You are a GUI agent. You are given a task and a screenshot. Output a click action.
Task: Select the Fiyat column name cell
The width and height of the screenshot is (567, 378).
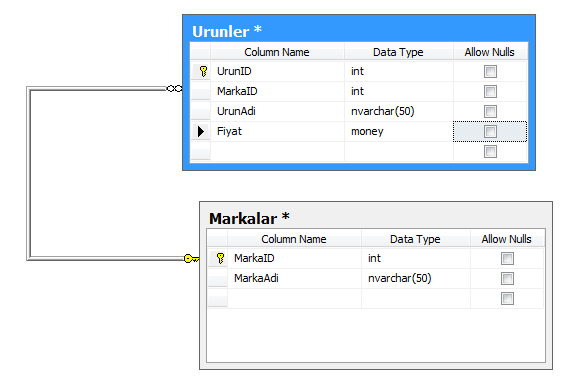click(277, 131)
